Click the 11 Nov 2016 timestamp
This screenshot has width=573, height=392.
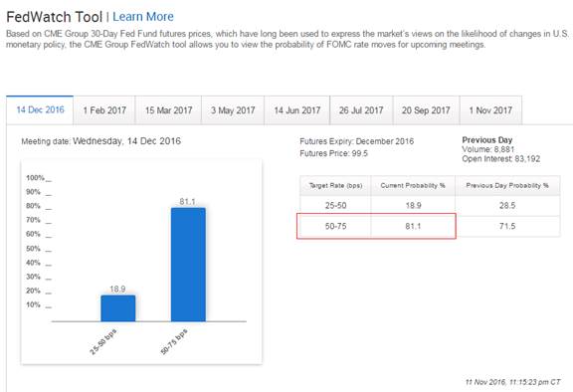pos(512,382)
